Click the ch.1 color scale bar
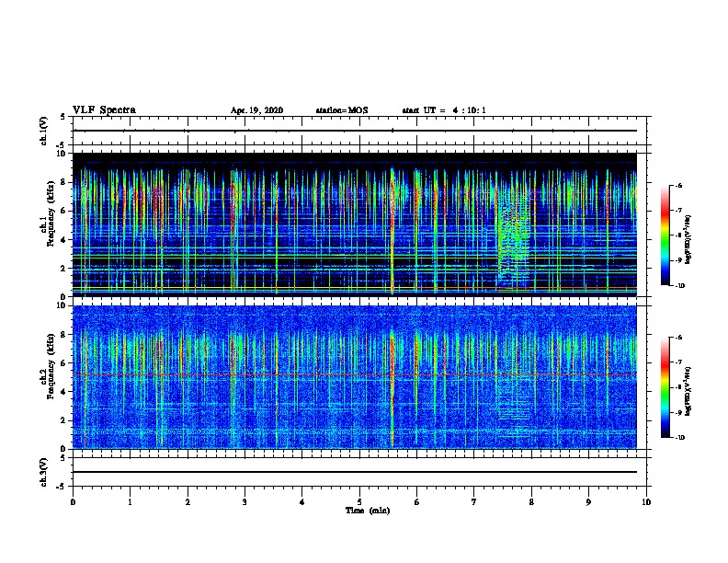Image resolution: width=728 pixels, height=563 pixels. [665, 236]
